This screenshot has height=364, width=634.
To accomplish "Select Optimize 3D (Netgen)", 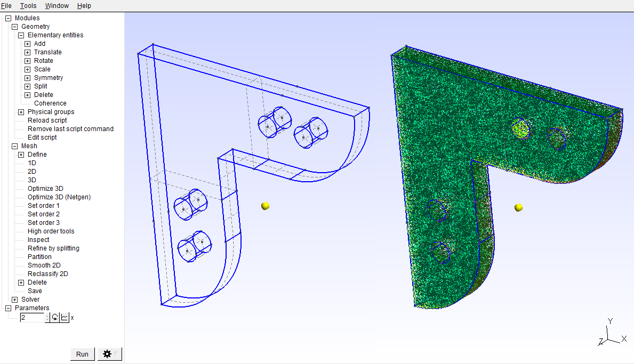I will pos(59,197).
